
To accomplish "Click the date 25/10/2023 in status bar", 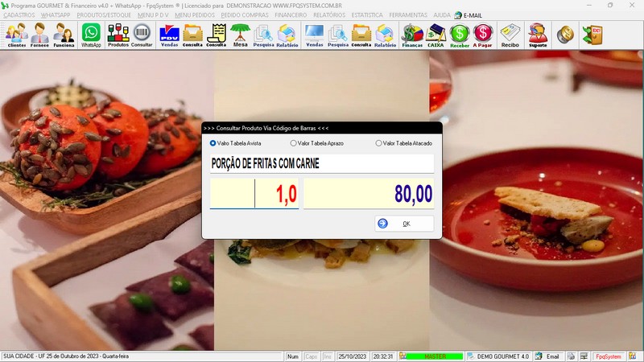I will click(352, 356).
